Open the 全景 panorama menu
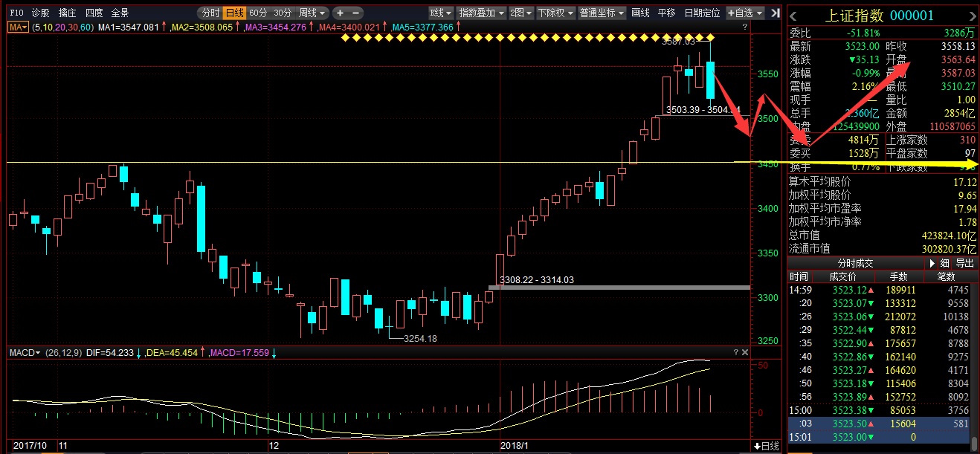The width and height of the screenshot is (980, 454). click(120, 13)
